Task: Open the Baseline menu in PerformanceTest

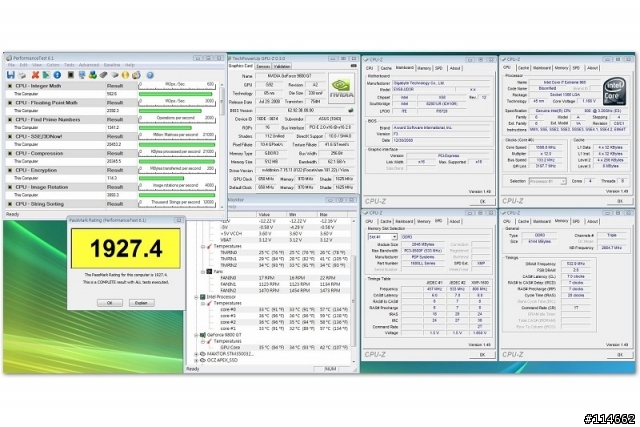Action: [x=112, y=65]
